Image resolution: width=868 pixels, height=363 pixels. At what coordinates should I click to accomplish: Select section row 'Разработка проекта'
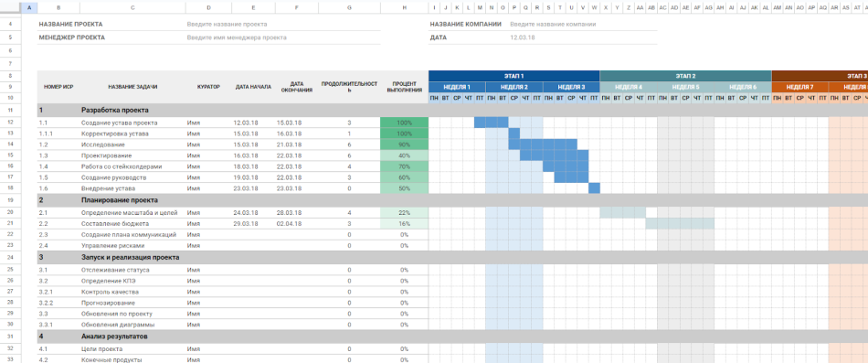point(452,110)
